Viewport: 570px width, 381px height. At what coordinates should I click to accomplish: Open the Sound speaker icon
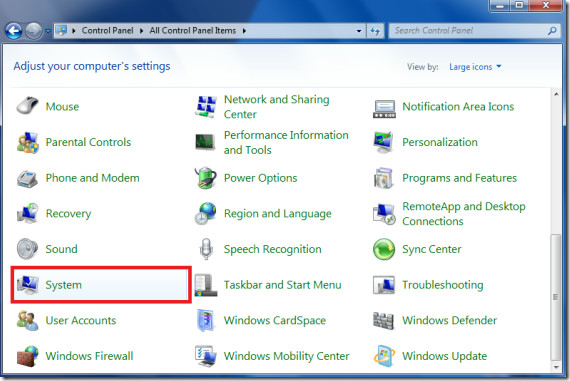tap(27, 249)
